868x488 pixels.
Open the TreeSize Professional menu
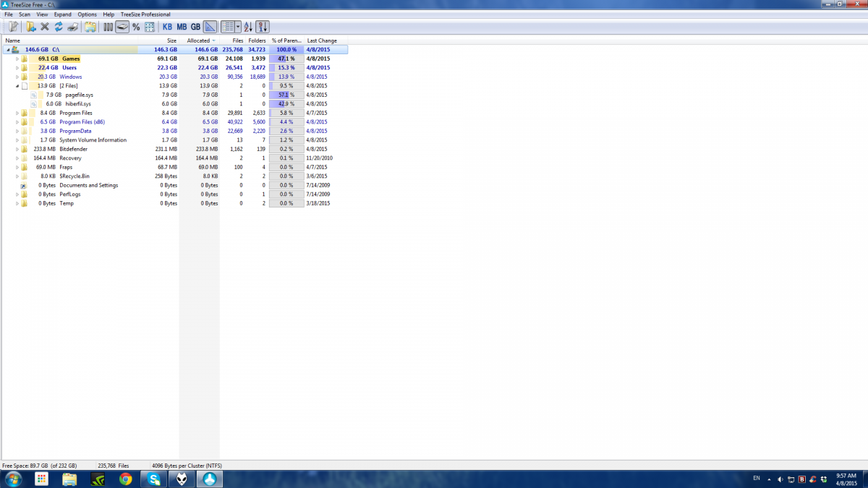[145, 14]
